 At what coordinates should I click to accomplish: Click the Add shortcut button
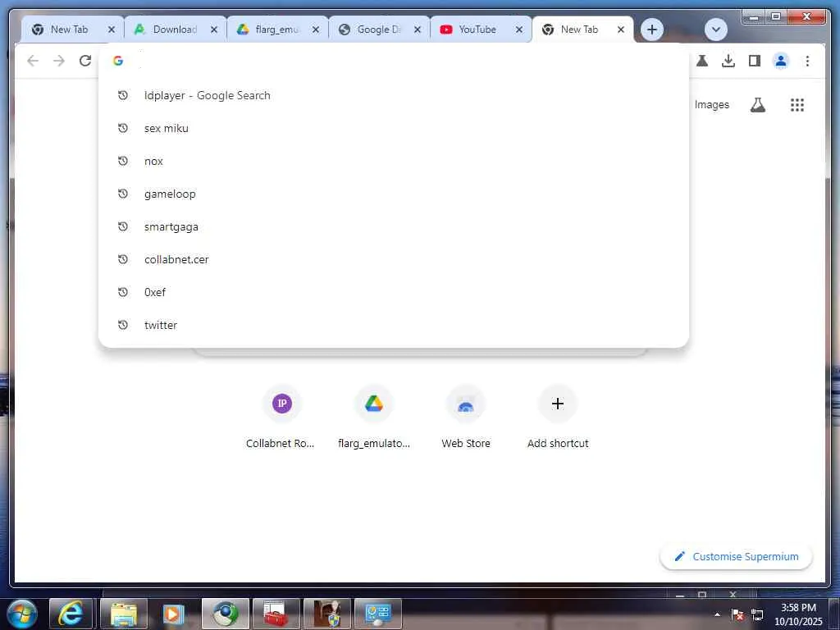[558, 418]
